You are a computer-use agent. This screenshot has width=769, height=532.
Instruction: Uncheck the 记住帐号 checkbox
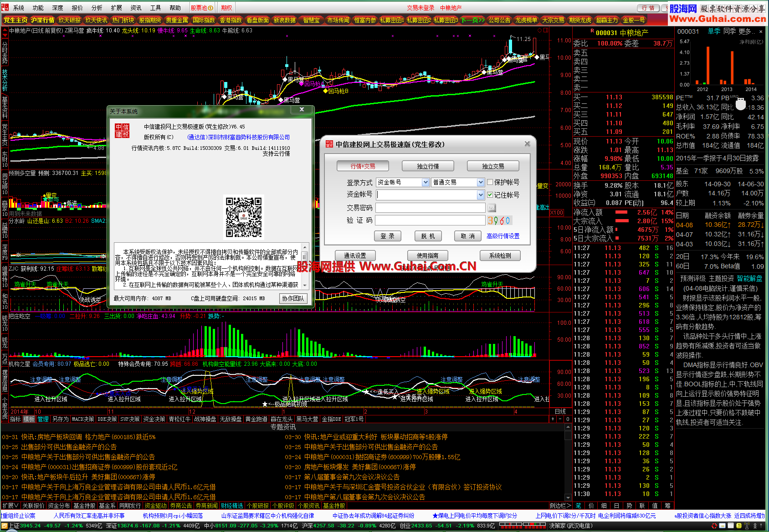490,195
